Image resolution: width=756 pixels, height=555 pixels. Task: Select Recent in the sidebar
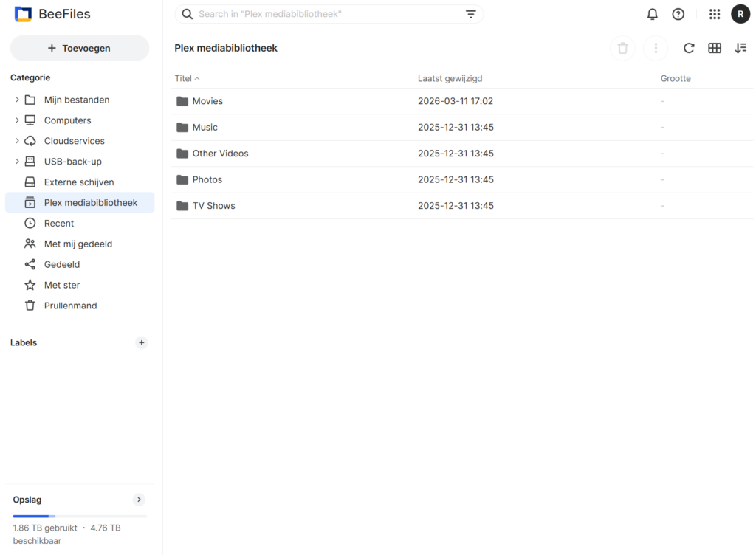tap(58, 223)
